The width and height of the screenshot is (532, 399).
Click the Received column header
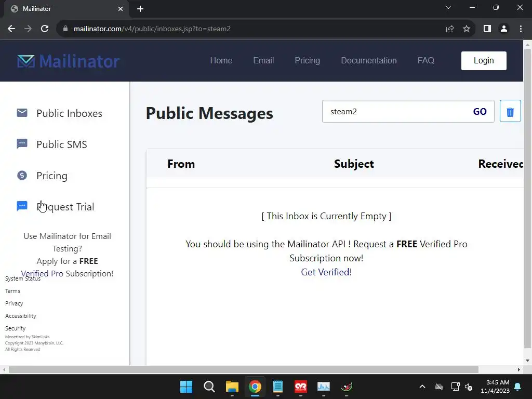[x=501, y=164]
